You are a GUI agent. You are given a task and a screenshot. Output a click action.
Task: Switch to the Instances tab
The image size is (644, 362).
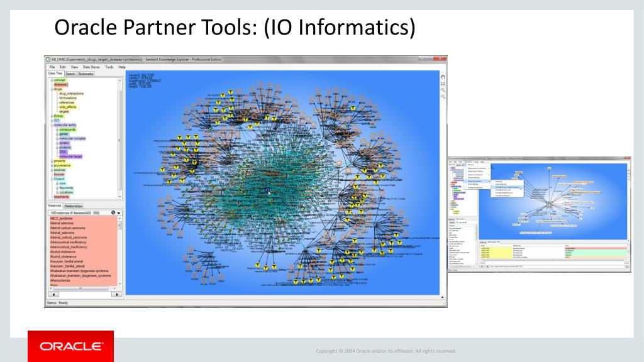click(55, 206)
